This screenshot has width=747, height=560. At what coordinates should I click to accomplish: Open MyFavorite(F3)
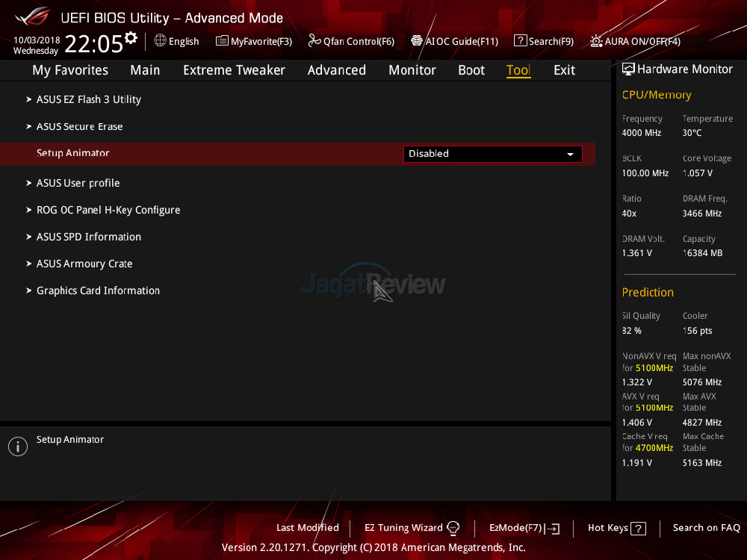point(261,41)
